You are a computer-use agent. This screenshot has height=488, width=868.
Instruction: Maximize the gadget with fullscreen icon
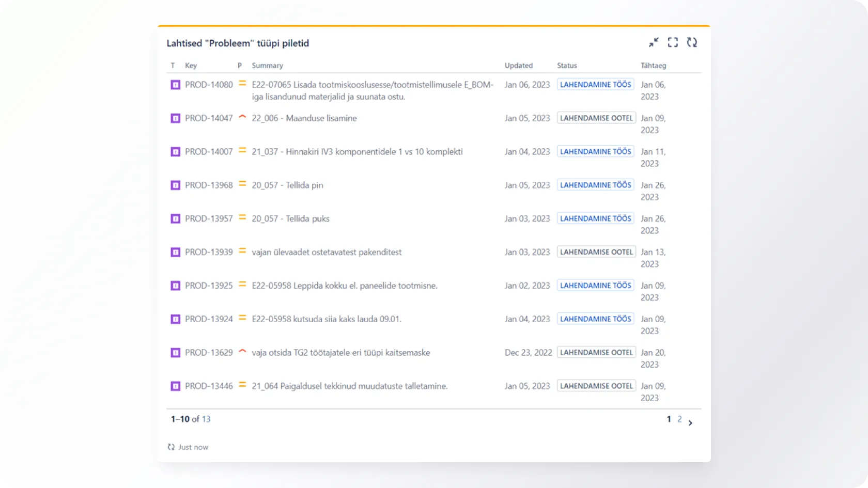click(x=673, y=42)
